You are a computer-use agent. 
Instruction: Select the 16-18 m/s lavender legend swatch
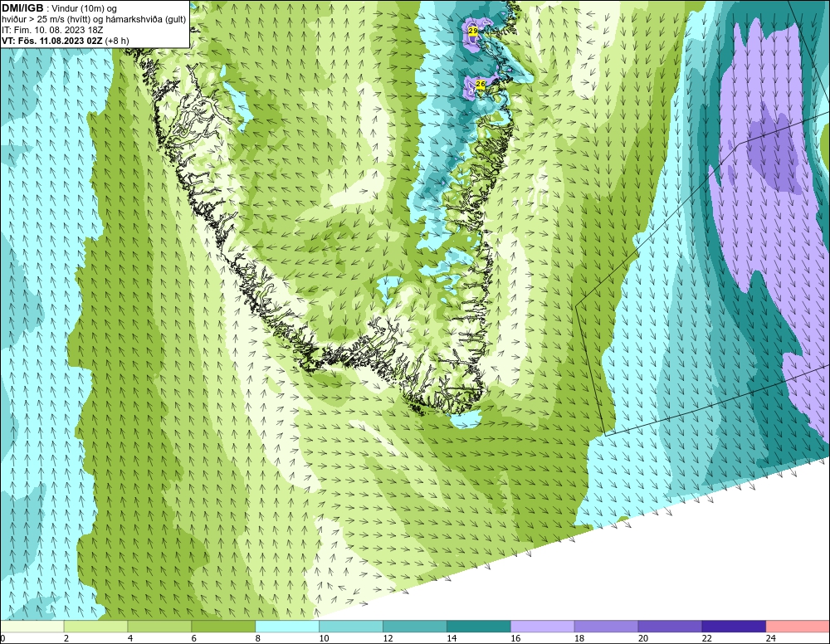pyautogui.click(x=543, y=627)
